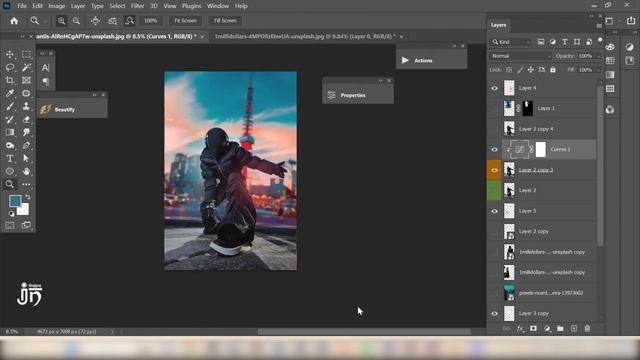Screen dimensions: 640x360
Task: Select the Path Selection tool
Action: click(26, 158)
